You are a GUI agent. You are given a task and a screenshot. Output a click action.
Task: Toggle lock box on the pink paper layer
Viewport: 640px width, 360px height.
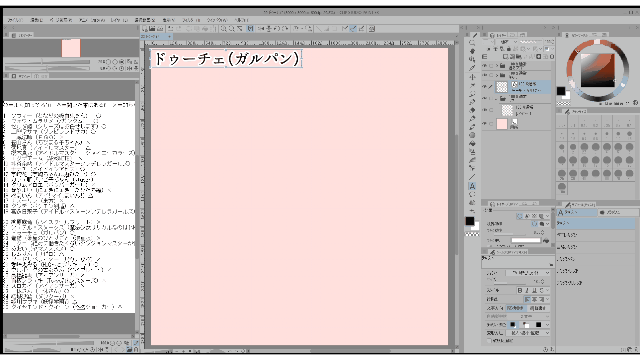[x=491, y=123]
